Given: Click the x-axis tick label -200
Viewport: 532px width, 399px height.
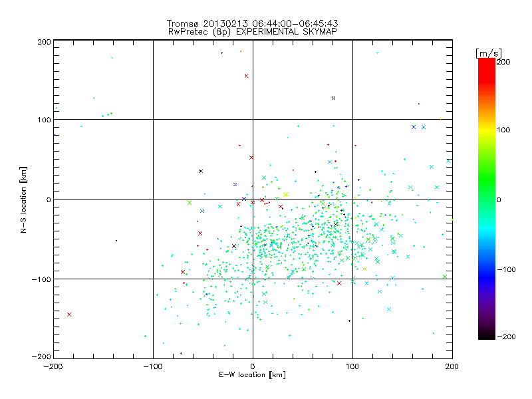Looking at the screenshot, I should 53,366.
